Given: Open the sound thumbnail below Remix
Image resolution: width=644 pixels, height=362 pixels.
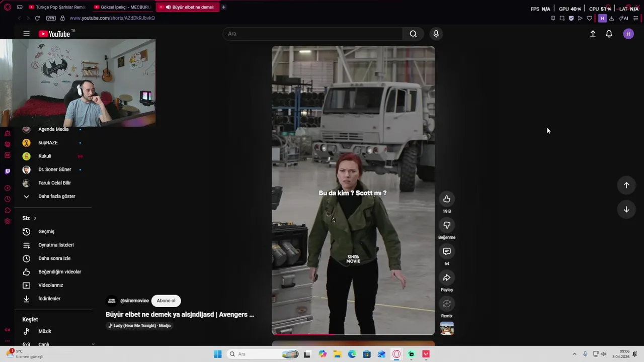Looking at the screenshot, I should [x=447, y=328].
